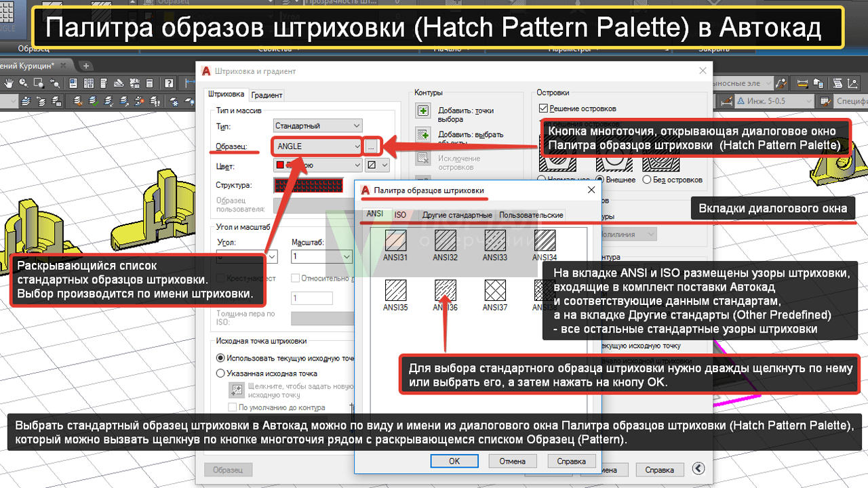
Task: Toggle the Относительно checkbox
Action: 295,278
